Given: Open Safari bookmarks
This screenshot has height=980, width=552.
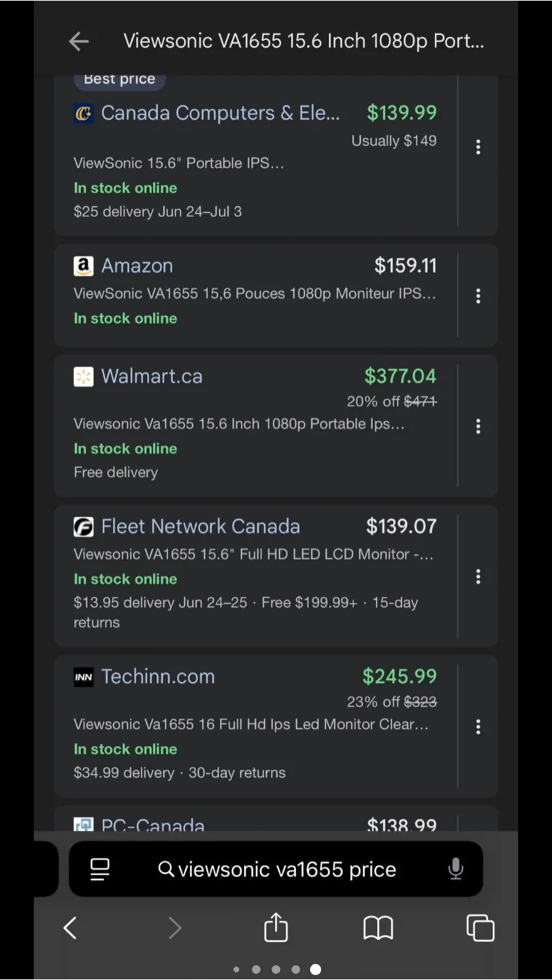Looking at the screenshot, I should coord(378,928).
